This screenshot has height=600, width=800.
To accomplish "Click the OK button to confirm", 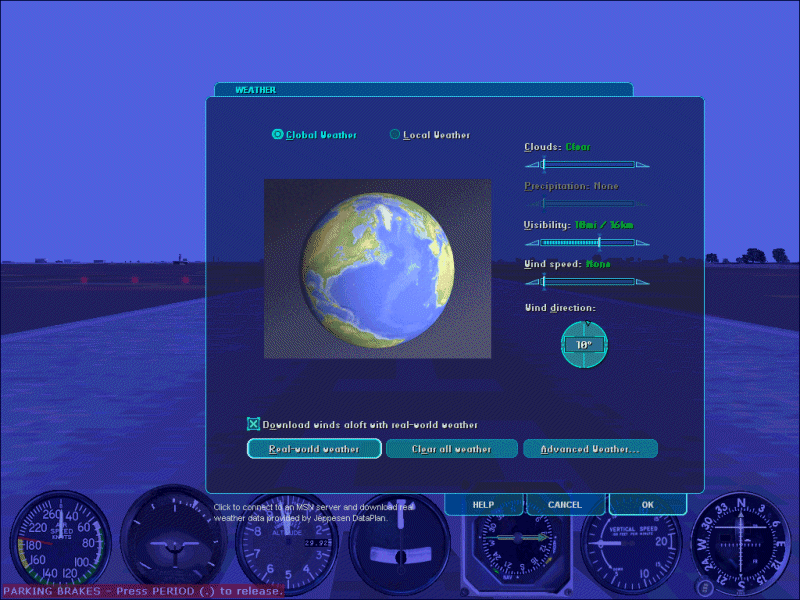I will (x=647, y=505).
